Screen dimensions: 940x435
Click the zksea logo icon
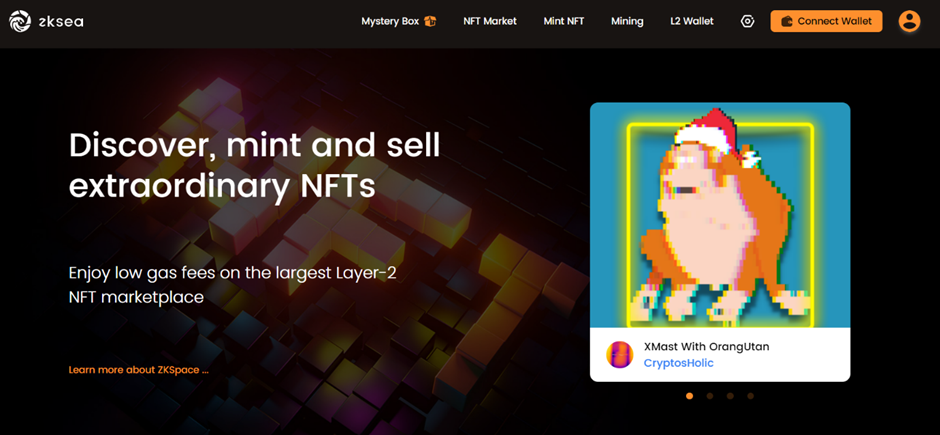(20, 22)
